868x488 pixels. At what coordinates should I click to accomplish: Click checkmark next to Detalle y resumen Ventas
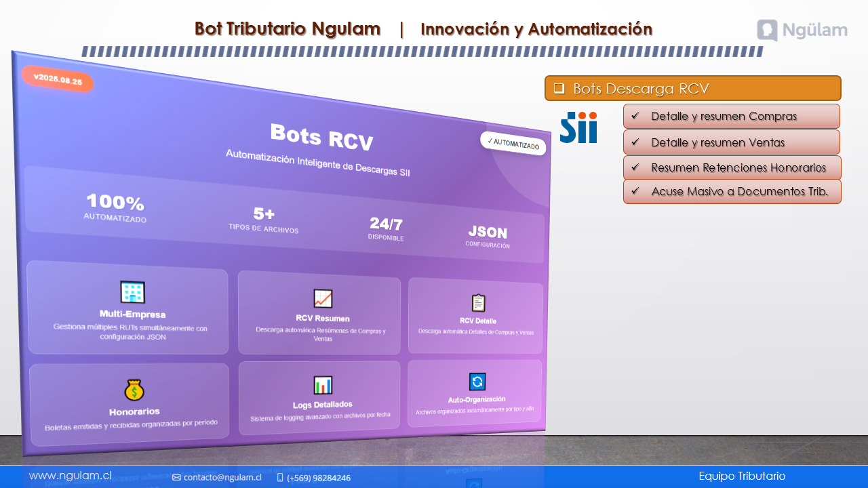click(x=635, y=142)
